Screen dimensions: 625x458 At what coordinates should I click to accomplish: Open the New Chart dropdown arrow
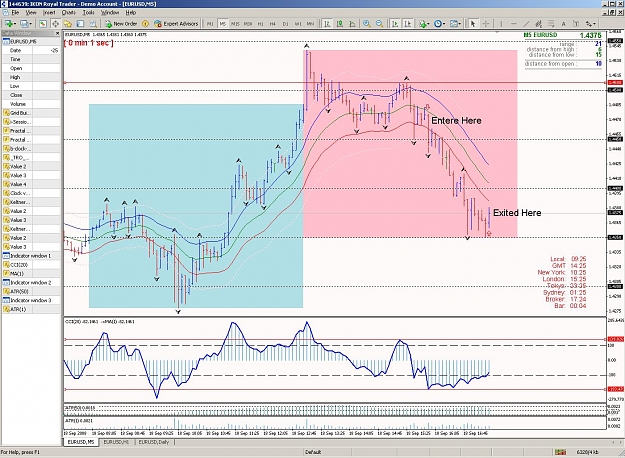(15, 24)
